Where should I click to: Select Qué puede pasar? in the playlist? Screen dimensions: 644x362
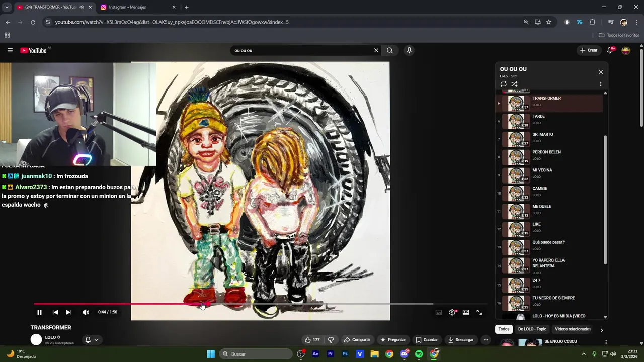pyautogui.click(x=549, y=247)
